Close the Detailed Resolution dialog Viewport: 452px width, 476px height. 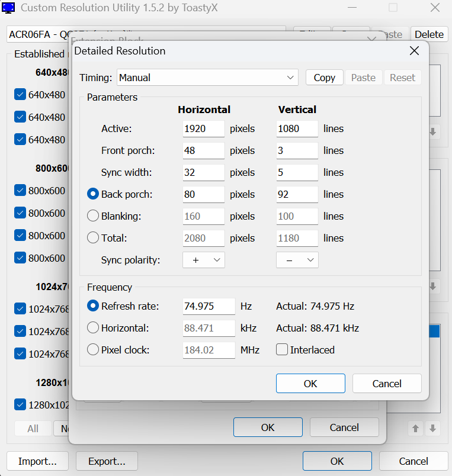pos(415,51)
